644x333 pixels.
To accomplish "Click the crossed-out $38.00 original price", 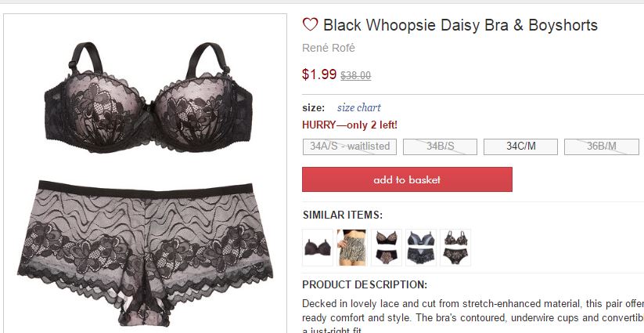I will (356, 76).
